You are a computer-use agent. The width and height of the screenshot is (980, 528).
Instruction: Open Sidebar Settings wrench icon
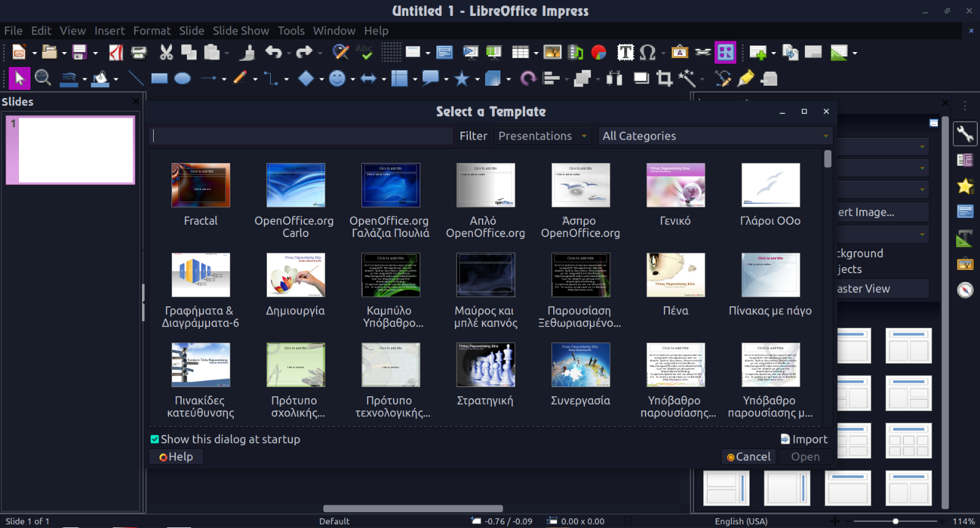[x=965, y=134]
